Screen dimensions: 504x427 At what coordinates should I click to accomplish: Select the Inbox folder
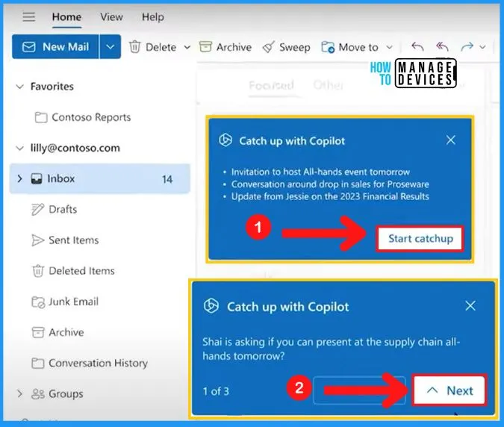click(100, 178)
